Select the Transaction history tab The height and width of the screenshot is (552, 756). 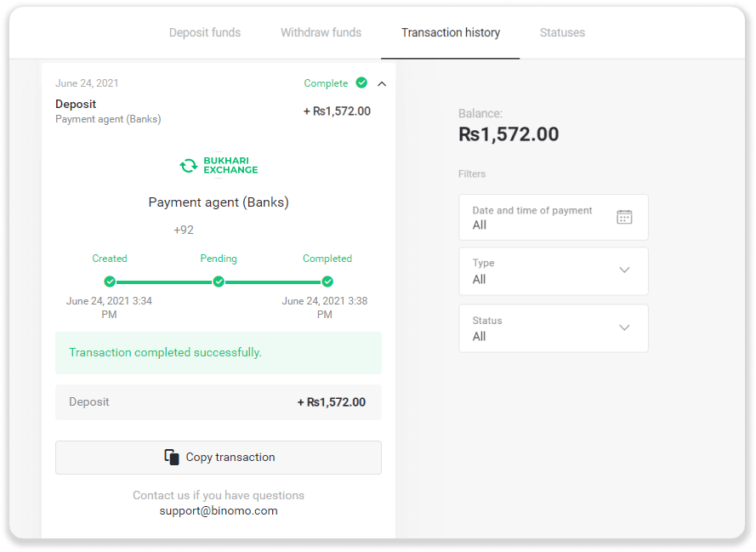point(451,33)
